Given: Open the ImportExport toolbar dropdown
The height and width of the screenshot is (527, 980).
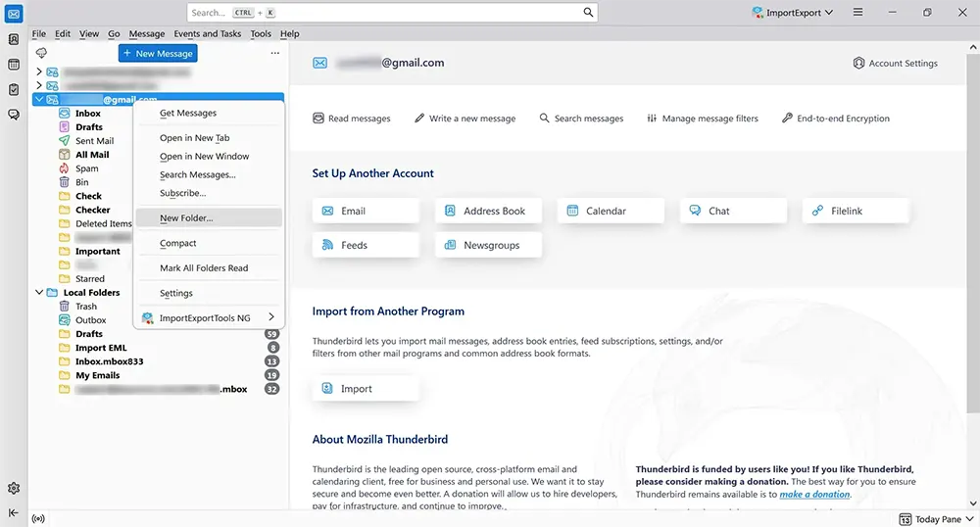Looking at the screenshot, I should pos(793,13).
